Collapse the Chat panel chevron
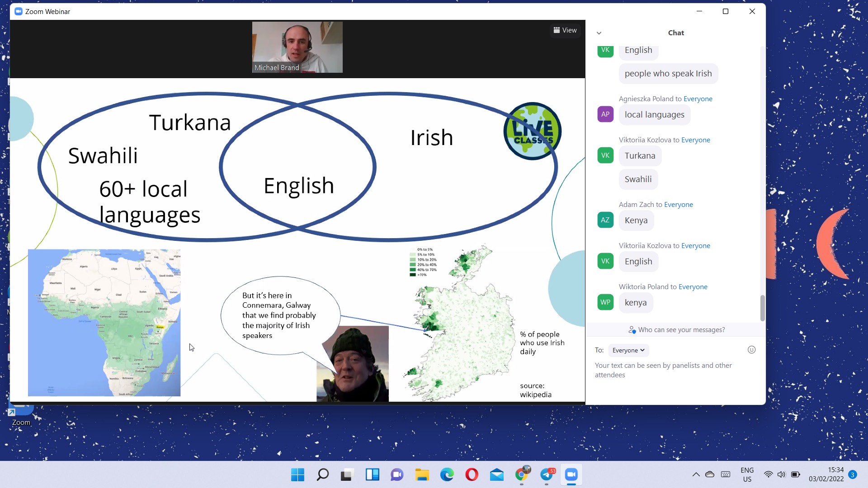 599,33
